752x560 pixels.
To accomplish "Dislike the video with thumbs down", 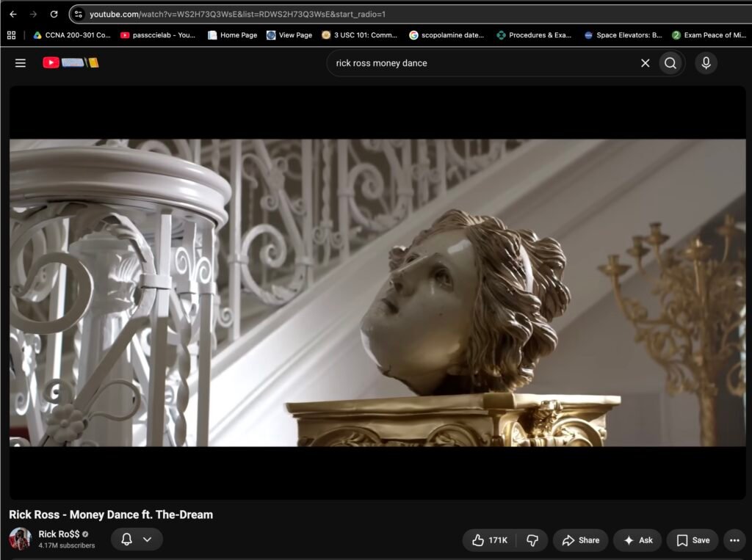I will pyautogui.click(x=532, y=540).
